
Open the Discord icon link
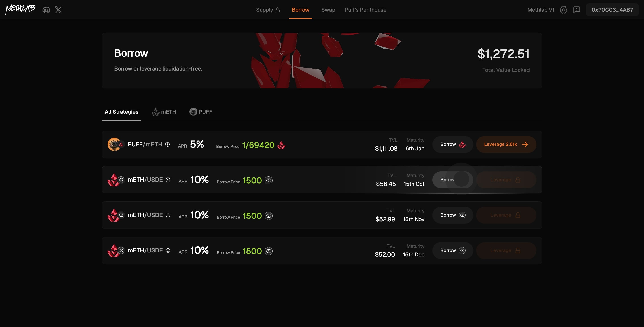tap(46, 10)
